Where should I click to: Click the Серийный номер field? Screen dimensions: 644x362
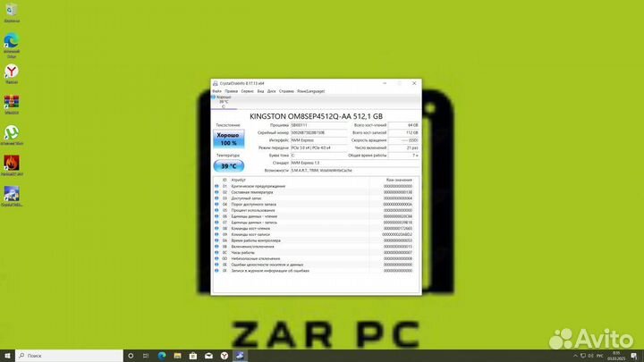(318, 132)
